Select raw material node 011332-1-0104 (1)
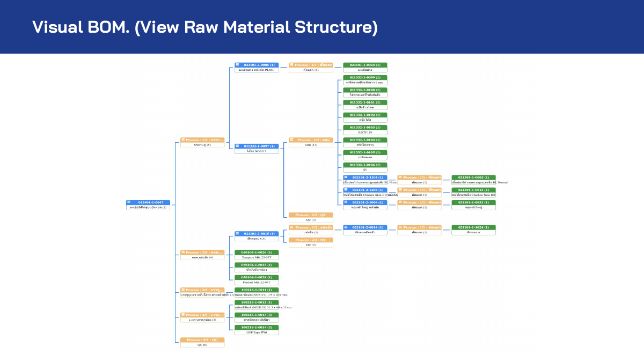The height and width of the screenshot is (362, 644). [x=365, y=142]
